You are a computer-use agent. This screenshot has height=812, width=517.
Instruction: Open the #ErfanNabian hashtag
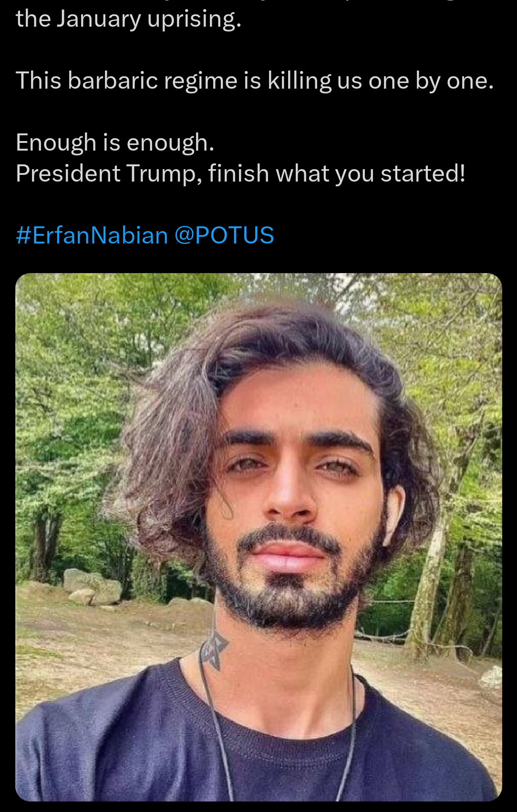click(x=92, y=235)
